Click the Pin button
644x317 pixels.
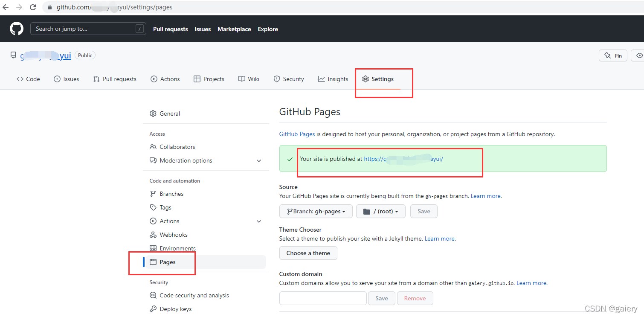[613, 55]
